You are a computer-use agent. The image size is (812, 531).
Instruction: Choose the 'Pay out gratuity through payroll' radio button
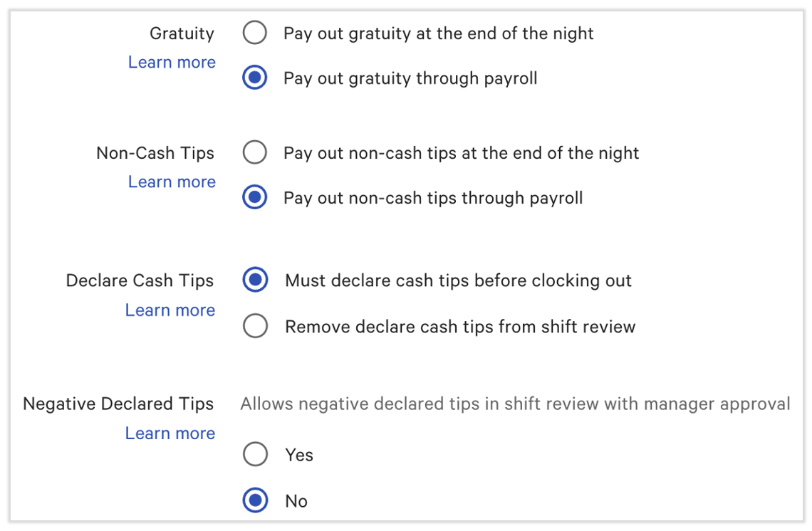coord(254,78)
